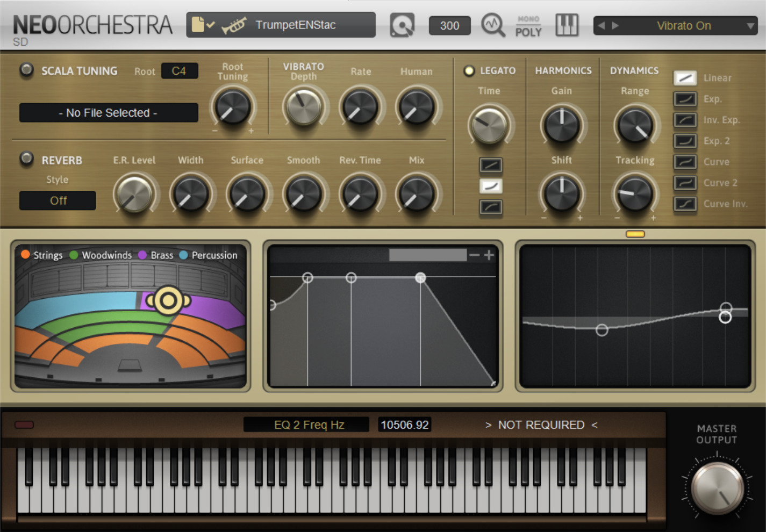
Task: Select the Exp. 2 curve icon
Action: (x=685, y=141)
